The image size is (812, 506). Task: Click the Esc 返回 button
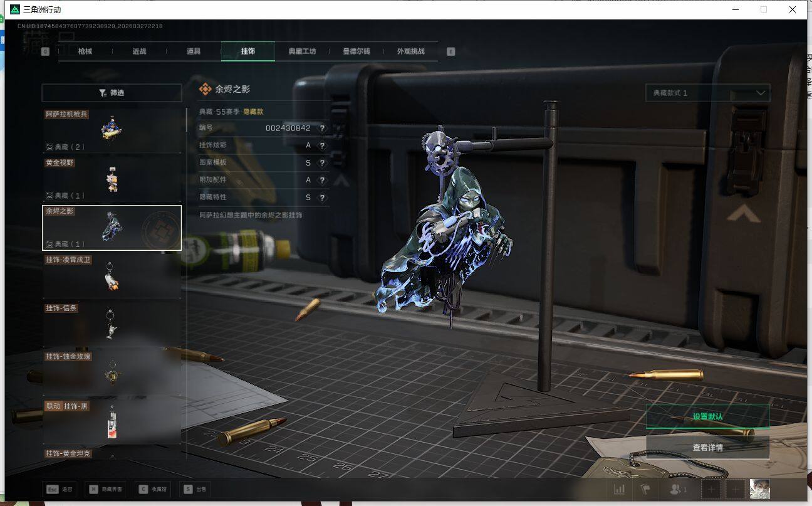tap(59, 489)
